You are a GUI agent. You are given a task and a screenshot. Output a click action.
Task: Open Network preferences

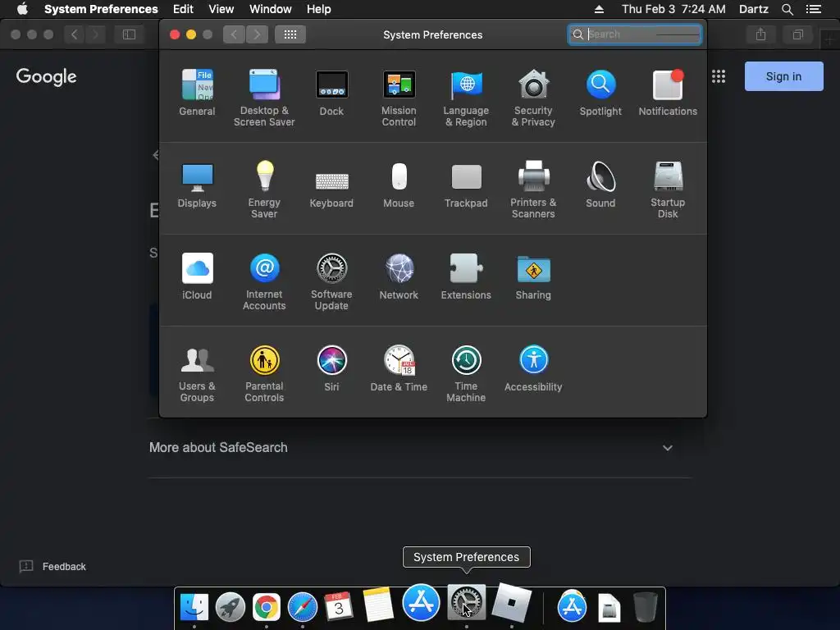[x=399, y=276]
